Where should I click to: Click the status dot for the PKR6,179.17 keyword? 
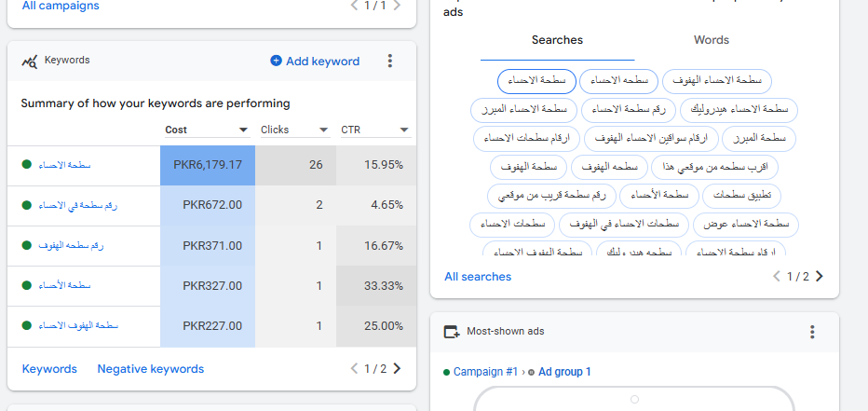click(27, 165)
